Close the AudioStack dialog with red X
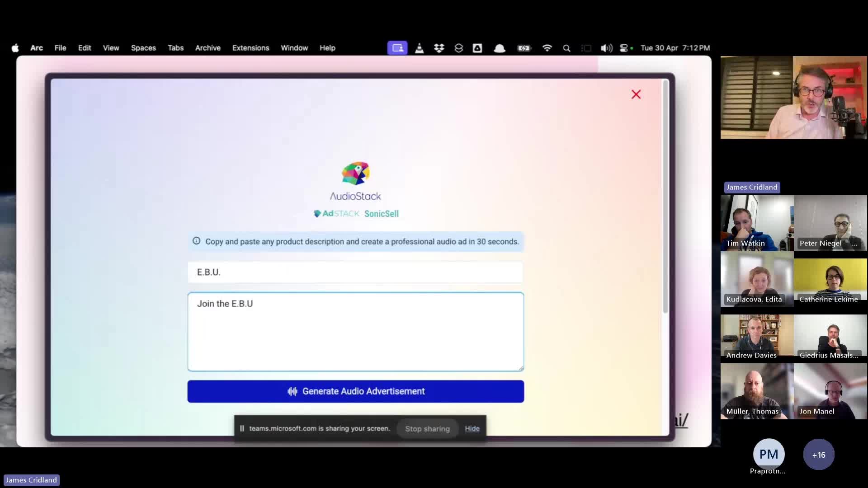 pyautogui.click(x=636, y=94)
